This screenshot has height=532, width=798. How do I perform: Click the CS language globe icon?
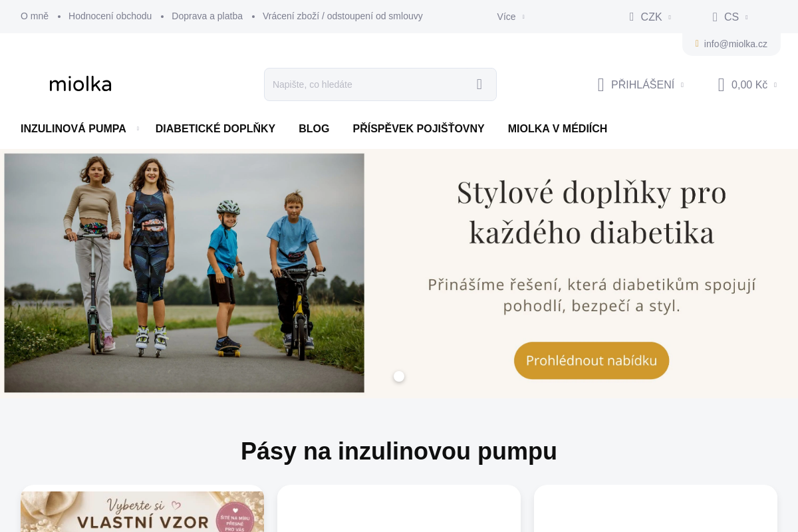(x=715, y=17)
